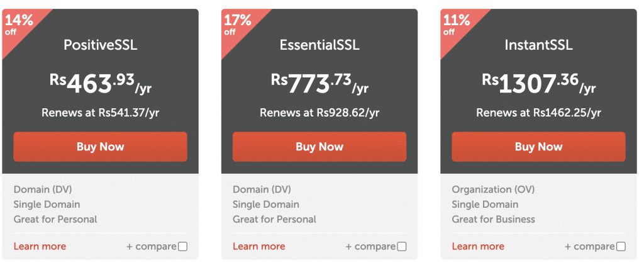Viewport: 644px width, 272px height.
Task: Enable compare for EssentialSSL
Action: click(401, 247)
